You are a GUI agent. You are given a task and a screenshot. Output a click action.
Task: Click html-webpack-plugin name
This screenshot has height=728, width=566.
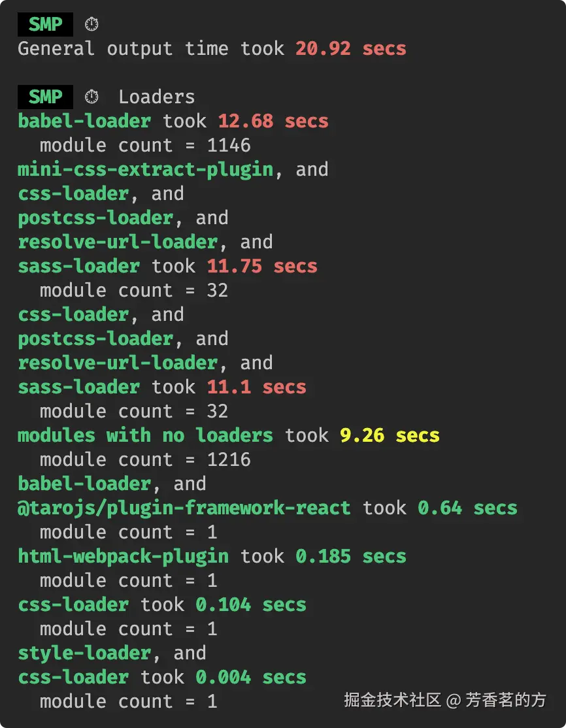click(x=123, y=556)
